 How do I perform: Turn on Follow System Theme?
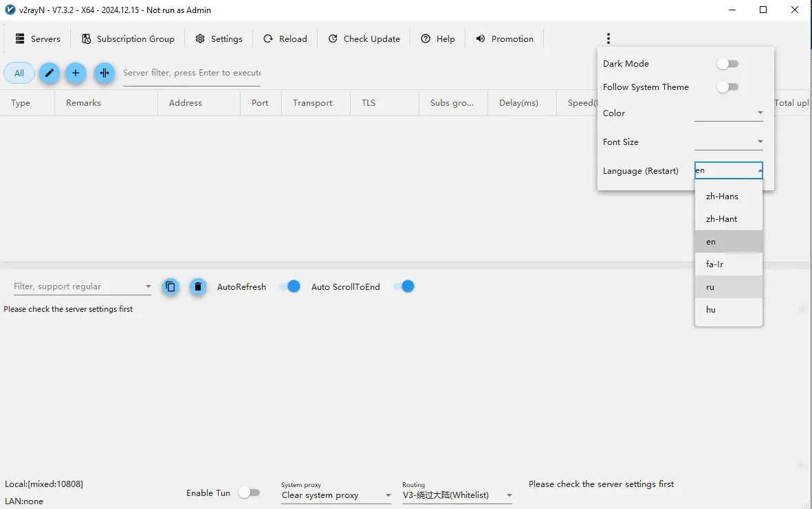pyautogui.click(x=727, y=87)
